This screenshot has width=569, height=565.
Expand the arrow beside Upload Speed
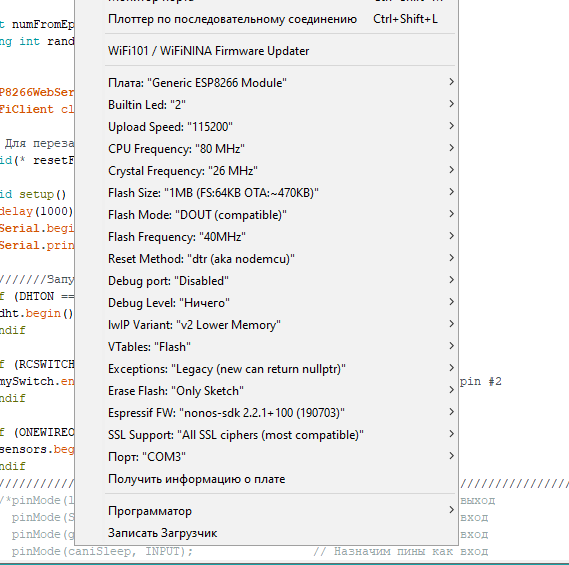451,126
